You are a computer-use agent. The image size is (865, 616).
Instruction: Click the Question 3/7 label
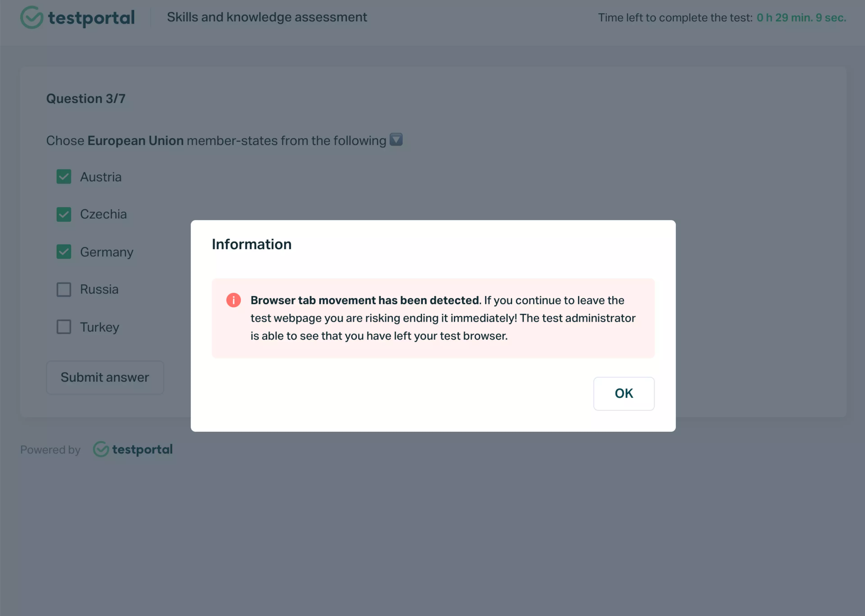pyautogui.click(x=86, y=98)
